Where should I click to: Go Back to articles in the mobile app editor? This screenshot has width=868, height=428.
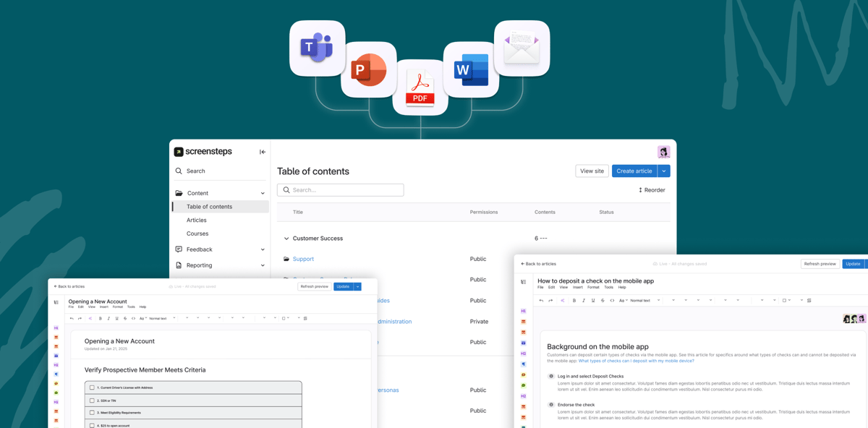pos(539,264)
